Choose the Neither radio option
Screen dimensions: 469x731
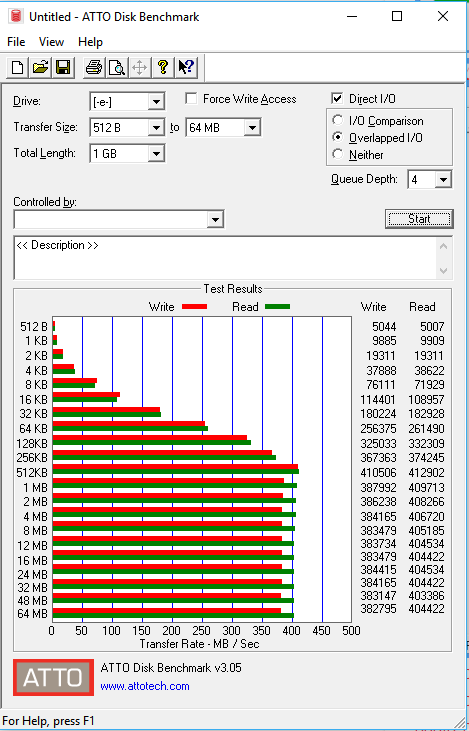pos(338,154)
